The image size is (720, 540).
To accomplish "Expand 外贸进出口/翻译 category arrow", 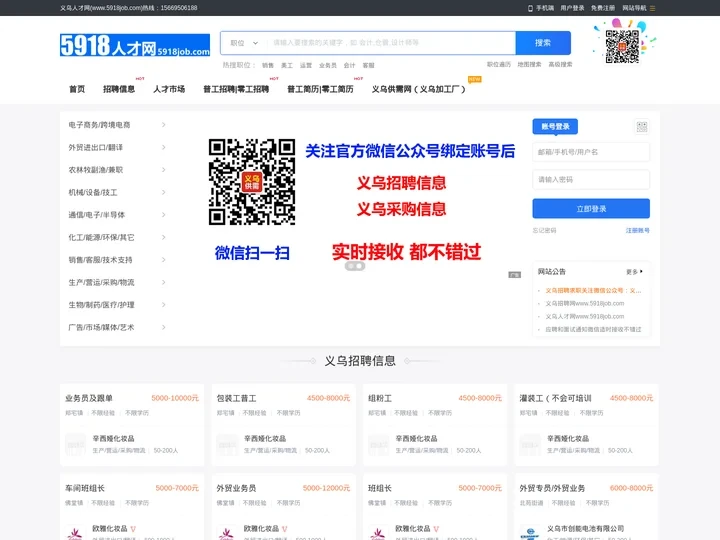I will tap(163, 147).
